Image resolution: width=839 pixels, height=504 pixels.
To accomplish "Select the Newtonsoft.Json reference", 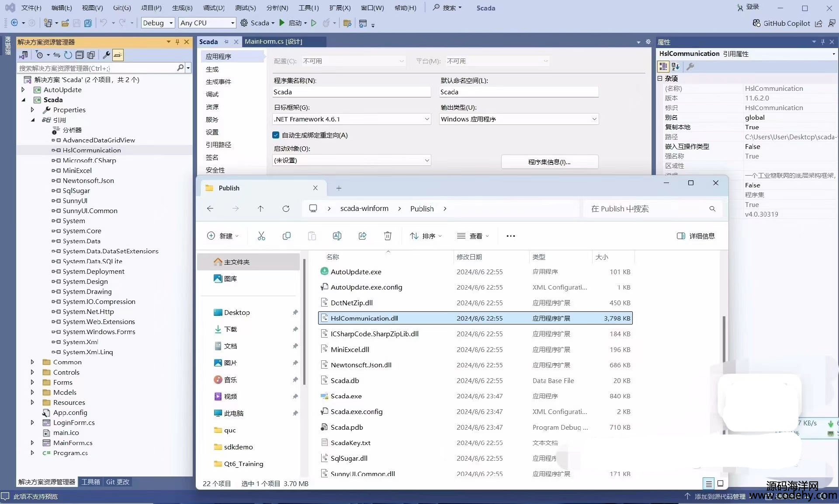I will point(88,180).
